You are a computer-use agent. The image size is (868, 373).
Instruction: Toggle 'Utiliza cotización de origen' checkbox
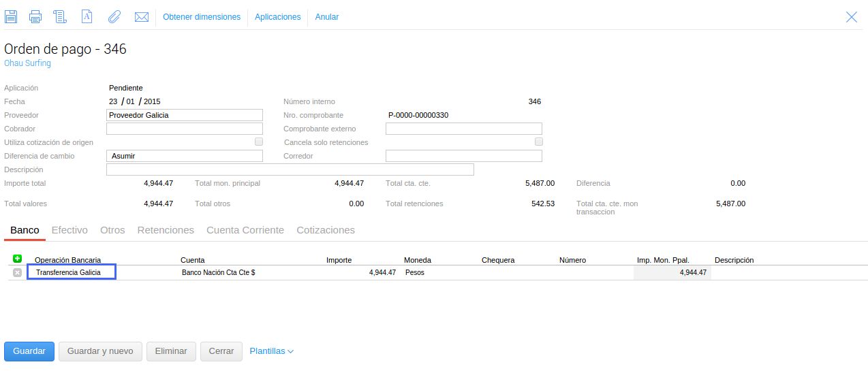(259, 142)
